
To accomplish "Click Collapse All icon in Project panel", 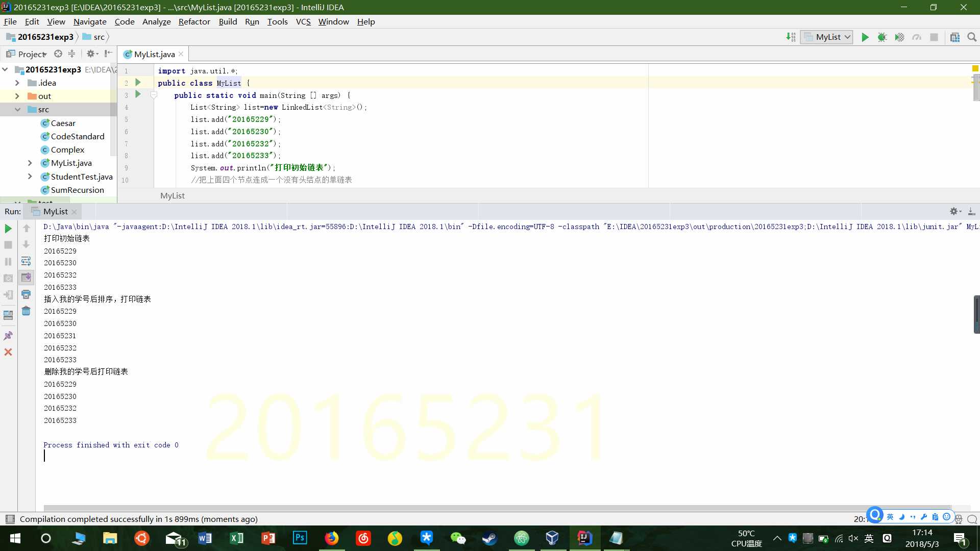I will (71, 54).
